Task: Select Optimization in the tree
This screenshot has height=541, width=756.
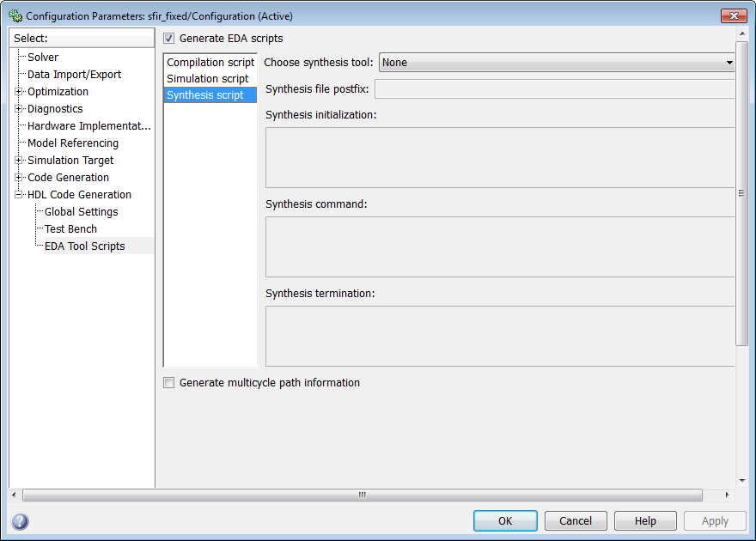Action: click(58, 92)
